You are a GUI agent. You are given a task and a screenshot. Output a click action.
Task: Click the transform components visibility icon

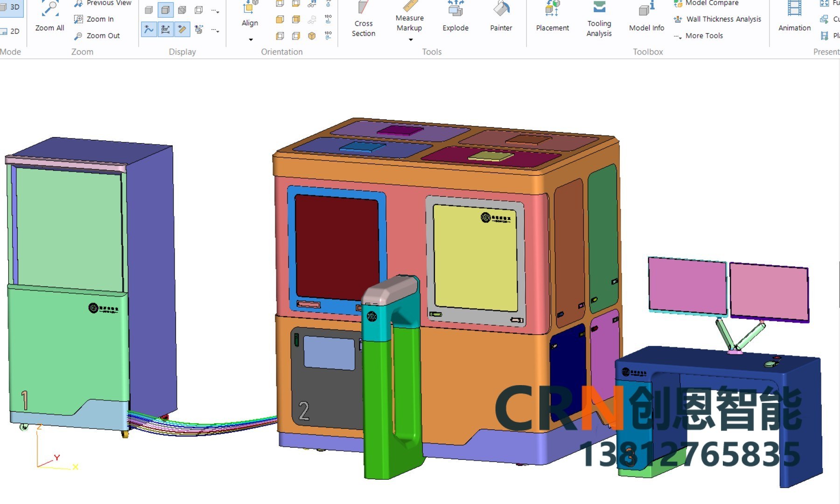199,29
